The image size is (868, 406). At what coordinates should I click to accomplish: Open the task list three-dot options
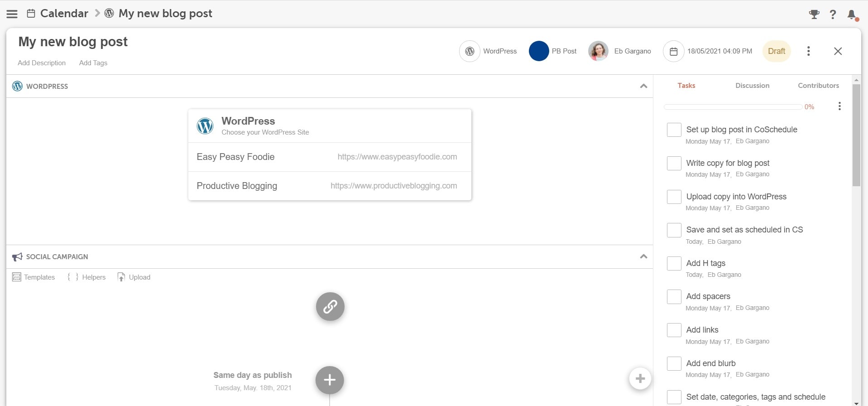839,106
